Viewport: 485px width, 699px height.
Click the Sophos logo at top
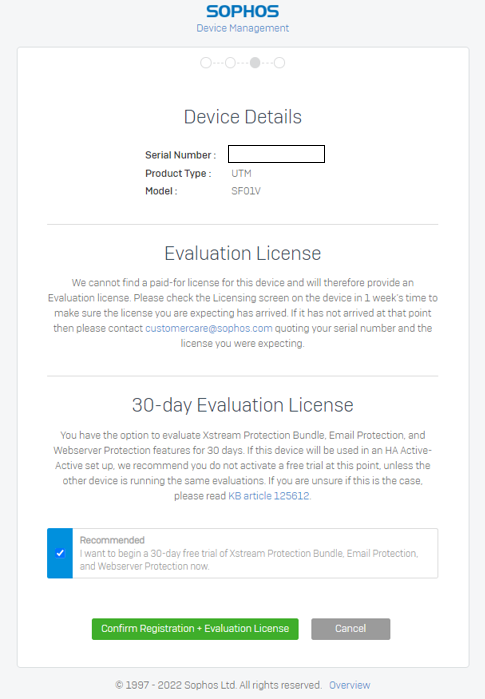click(x=242, y=11)
